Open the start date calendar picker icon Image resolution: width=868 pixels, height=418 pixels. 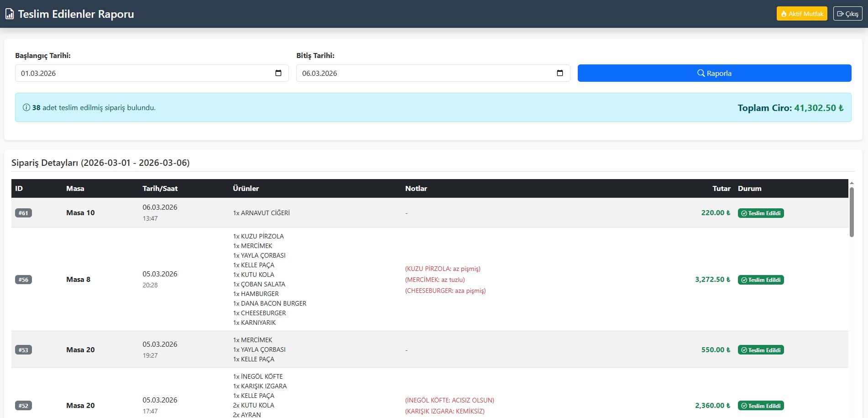[278, 73]
